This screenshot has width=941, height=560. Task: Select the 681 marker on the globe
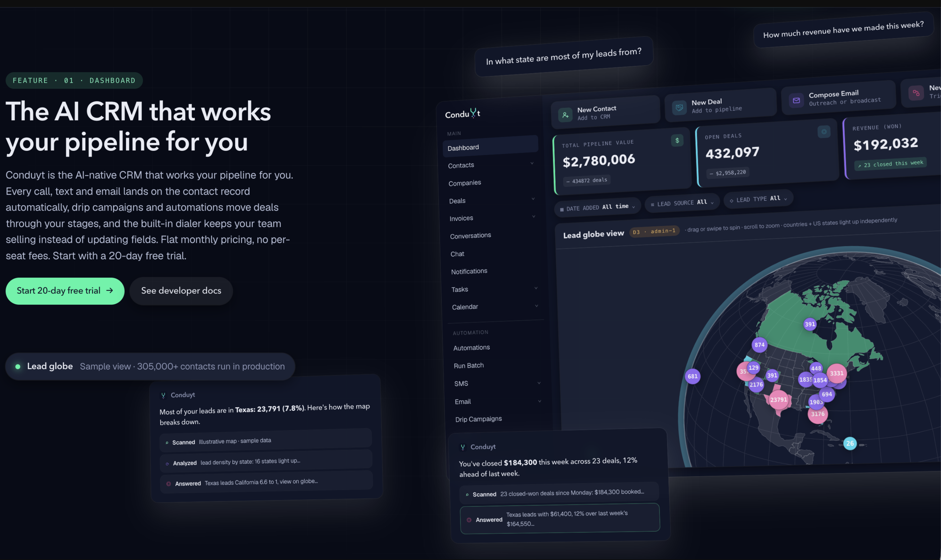(693, 376)
